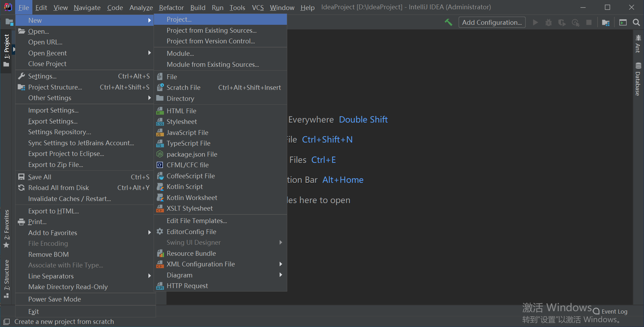Choose Close Project menu entry
This screenshot has width=644, height=327.
(84, 64)
